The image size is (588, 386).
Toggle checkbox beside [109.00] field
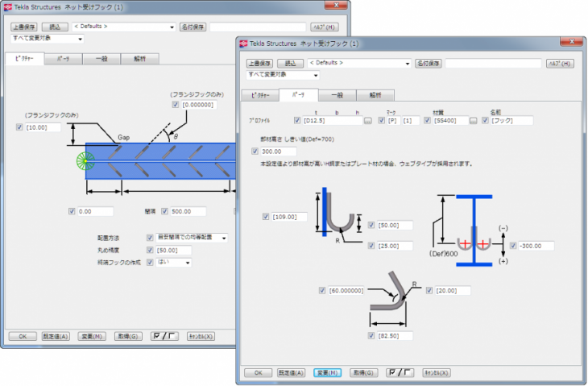(x=266, y=217)
